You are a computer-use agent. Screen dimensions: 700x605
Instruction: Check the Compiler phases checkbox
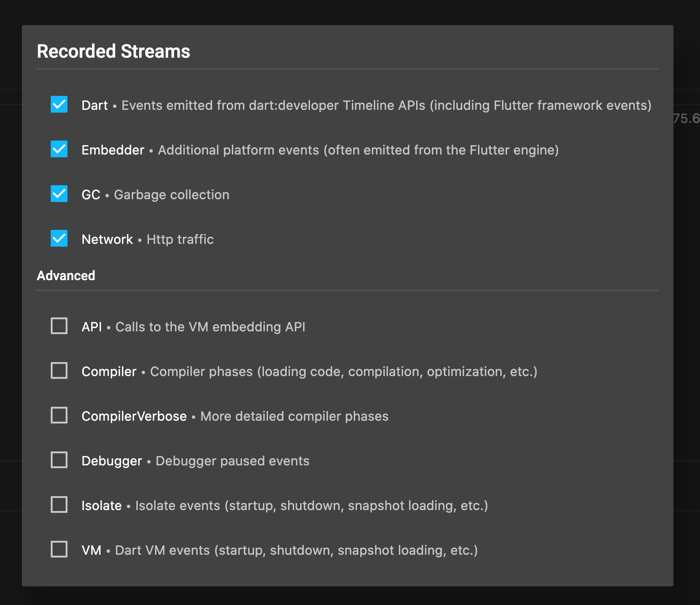click(x=59, y=371)
